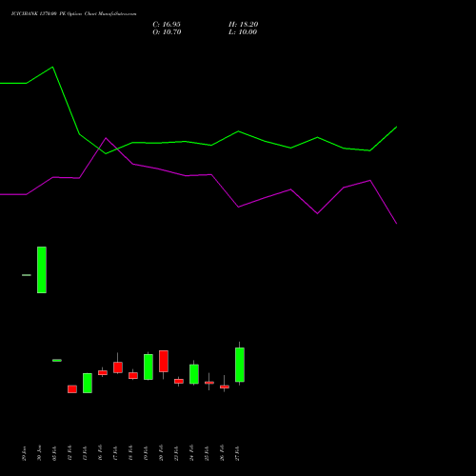Click the green indicator line's highest peak
The height and width of the screenshot is (476, 476).
(x=52, y=67)
